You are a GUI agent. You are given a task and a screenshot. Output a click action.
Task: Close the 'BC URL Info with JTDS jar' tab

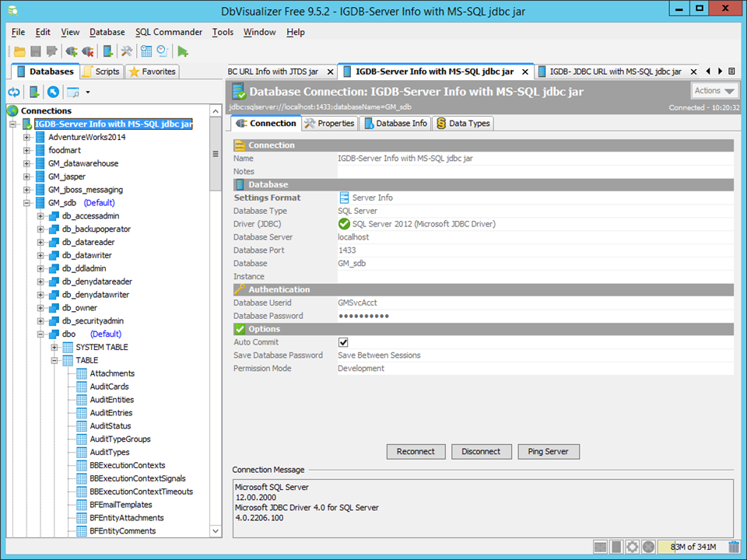[330, 72]
